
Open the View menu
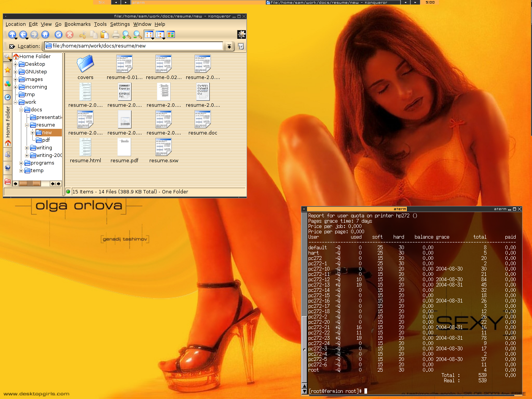(46, 24)
